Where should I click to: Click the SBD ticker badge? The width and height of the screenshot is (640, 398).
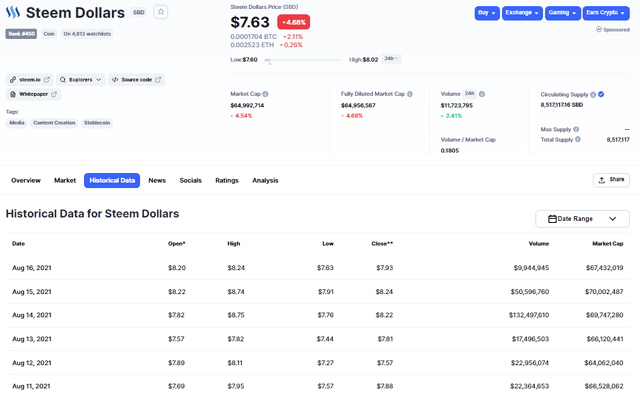[139, 12]
